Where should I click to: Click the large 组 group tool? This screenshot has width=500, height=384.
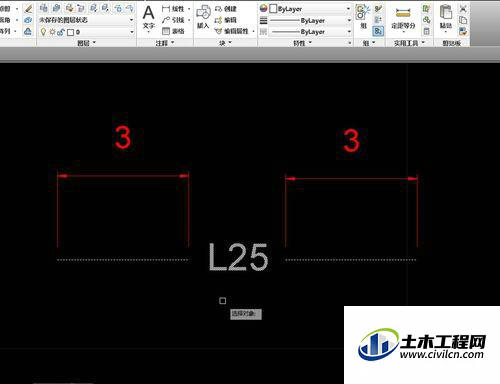363,16
